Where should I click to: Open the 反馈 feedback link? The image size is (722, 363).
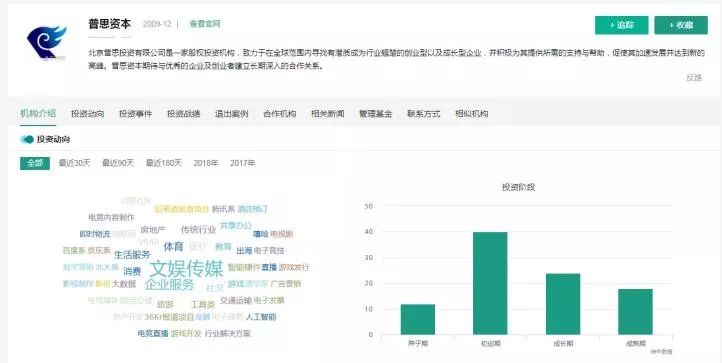[x=694, y=77]
